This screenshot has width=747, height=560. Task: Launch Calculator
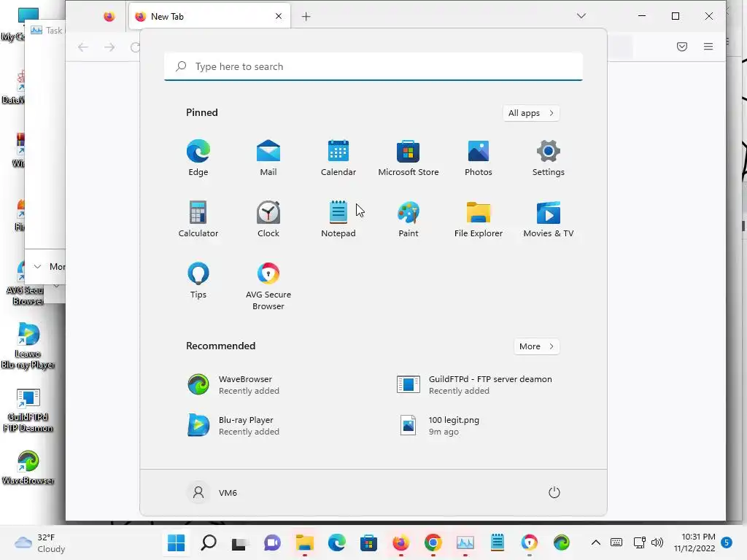[x=198, y=219]
